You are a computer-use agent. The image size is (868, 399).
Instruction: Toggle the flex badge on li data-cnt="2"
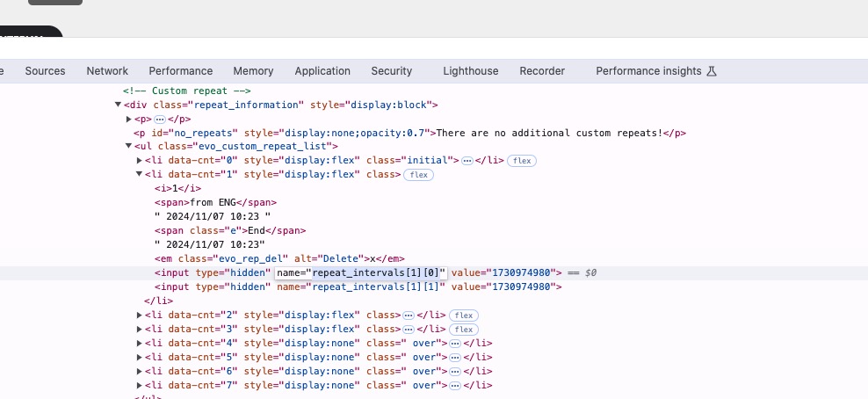point(463,316)
